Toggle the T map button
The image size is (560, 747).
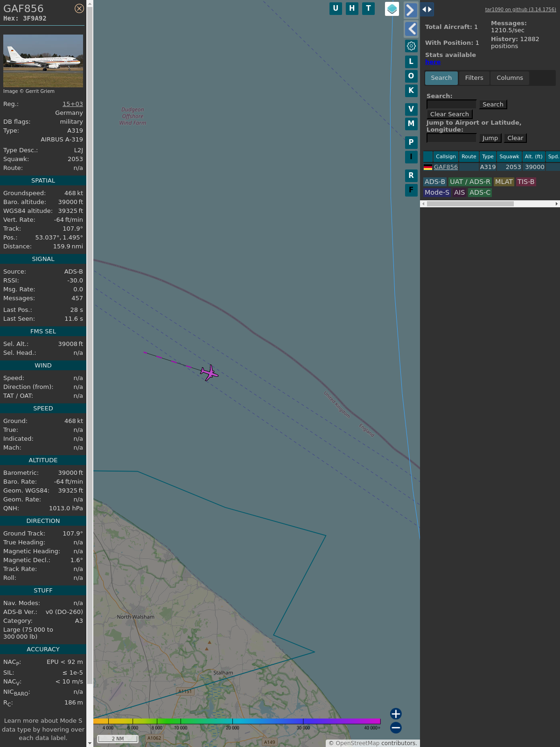(369, 8)
